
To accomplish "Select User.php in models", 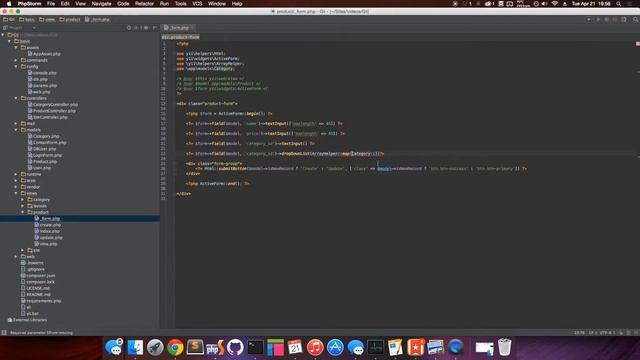I will point(39,168).
